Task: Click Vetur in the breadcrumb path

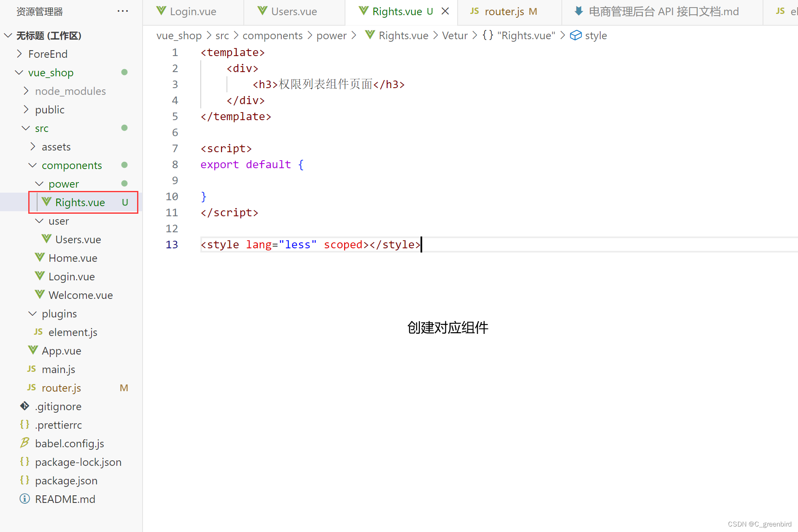Action: [455, 36]
